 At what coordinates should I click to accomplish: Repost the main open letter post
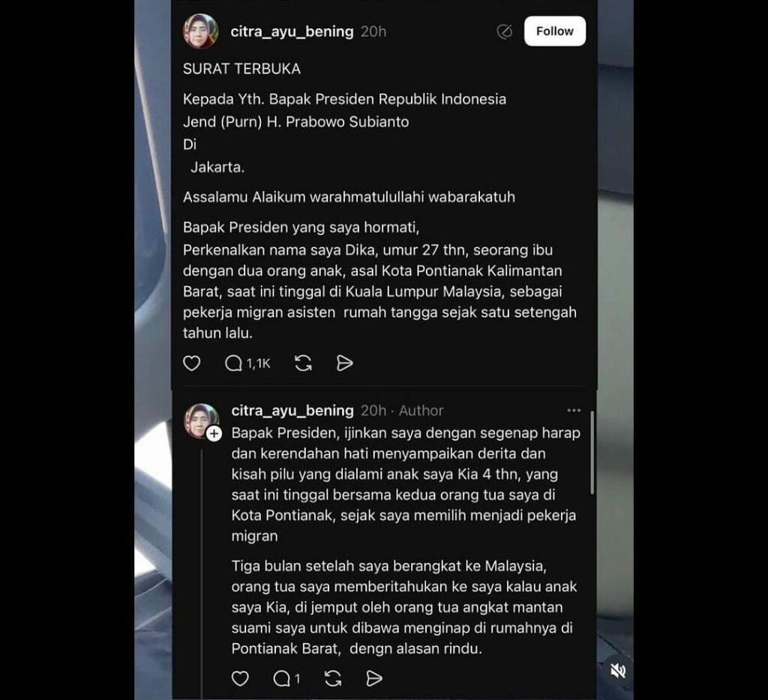pos(303,363)
